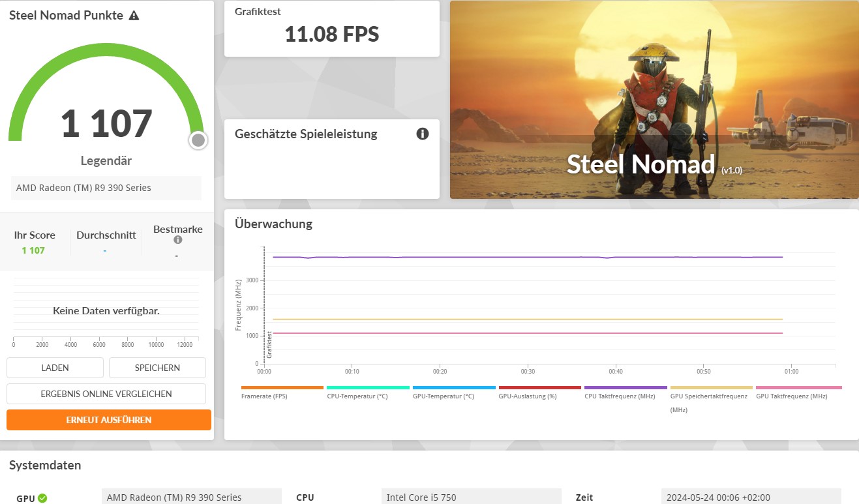Image resolution: width=859 pixels, height=504 pixels.
Task: Click the Steel Nomad banner image
Action: point(654,100)
